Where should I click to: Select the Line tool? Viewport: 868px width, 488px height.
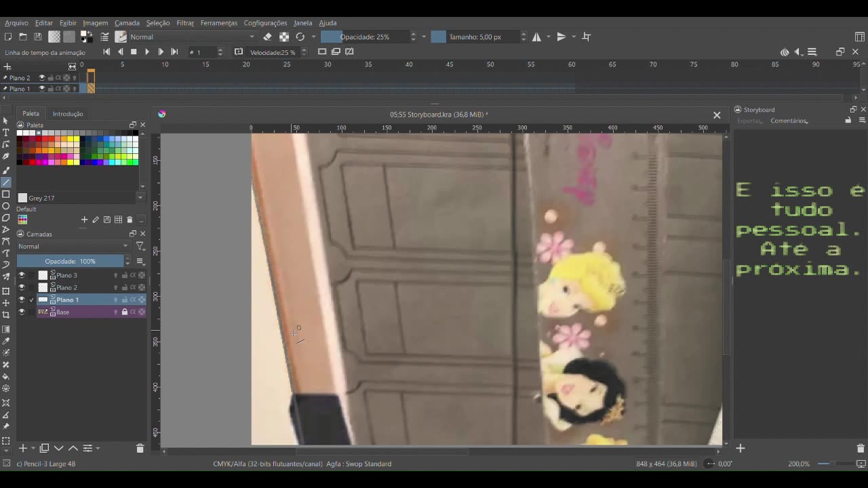[x=6, y=182]
